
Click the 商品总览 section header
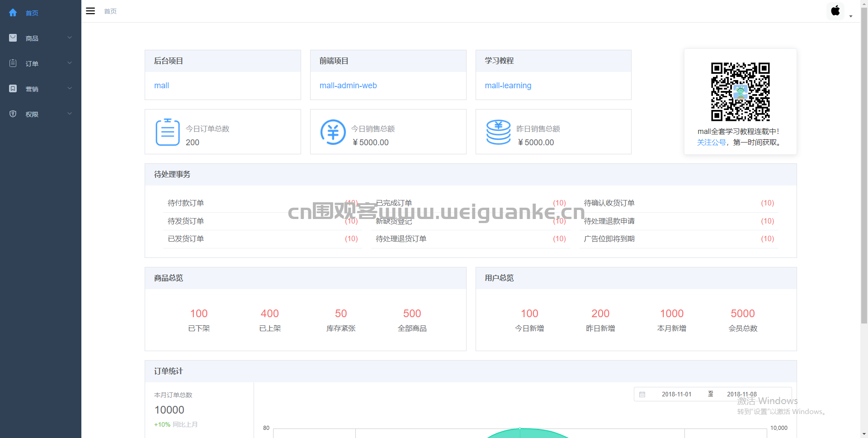pyautogui.click(x=306, y=278)
